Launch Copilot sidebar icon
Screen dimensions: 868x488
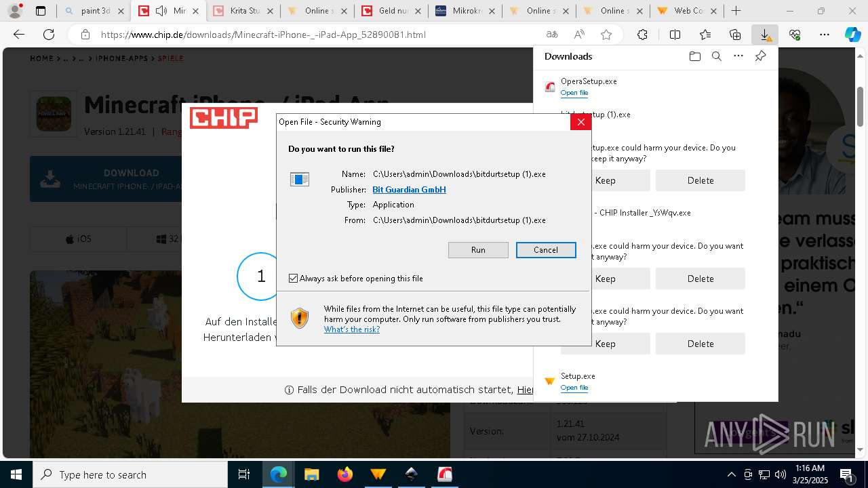pos(852,35)
